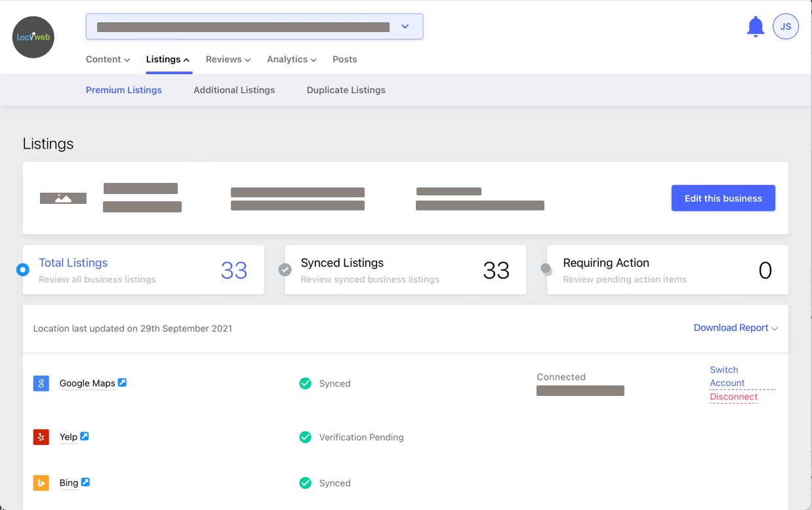
Task: Open external link icon beside Bing
Action: point(85,482)
